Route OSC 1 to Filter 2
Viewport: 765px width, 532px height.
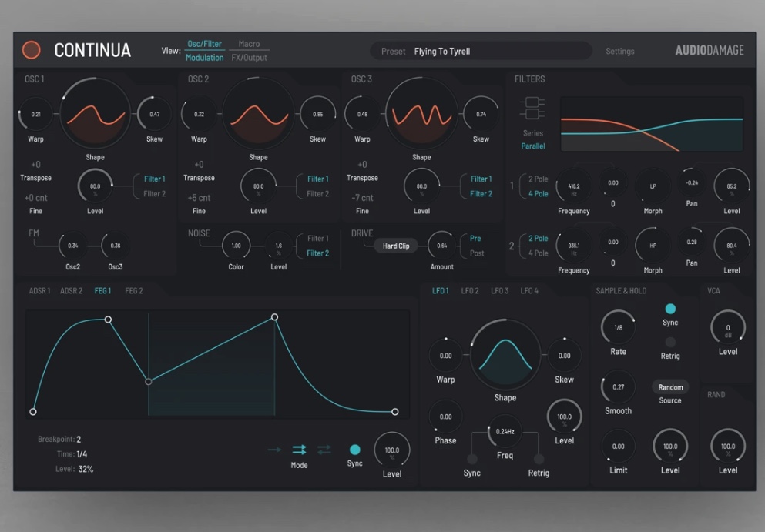pos(155,193)
